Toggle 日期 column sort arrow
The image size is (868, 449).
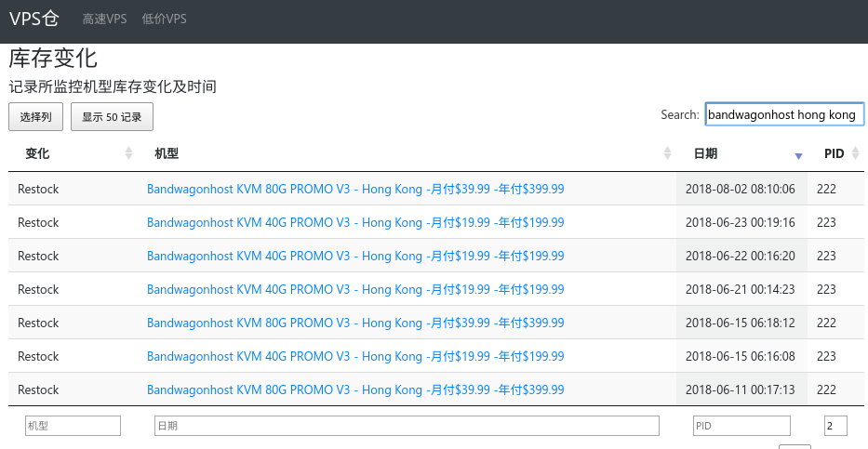[x=798, y=156]
